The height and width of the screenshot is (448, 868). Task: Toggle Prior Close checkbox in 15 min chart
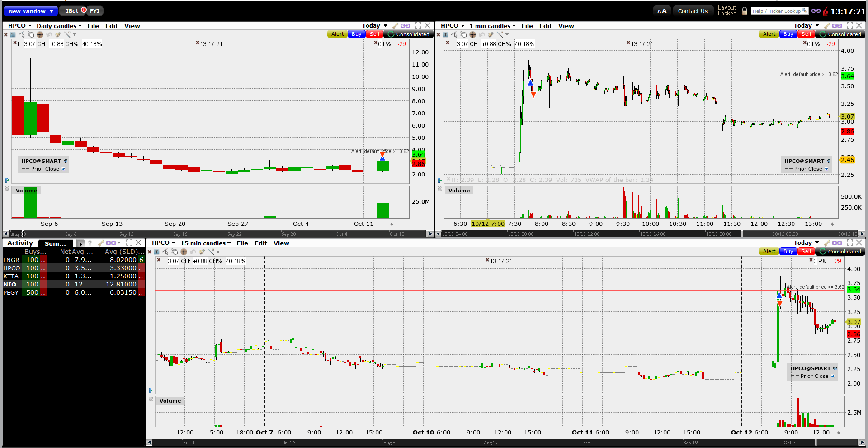pos(833,377)
